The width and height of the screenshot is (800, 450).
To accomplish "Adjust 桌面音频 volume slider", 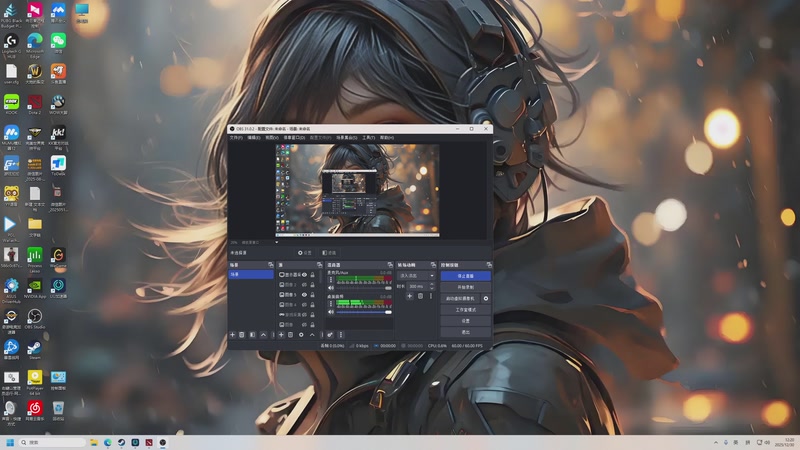I will pyautogui.click(x=364, y=312).
